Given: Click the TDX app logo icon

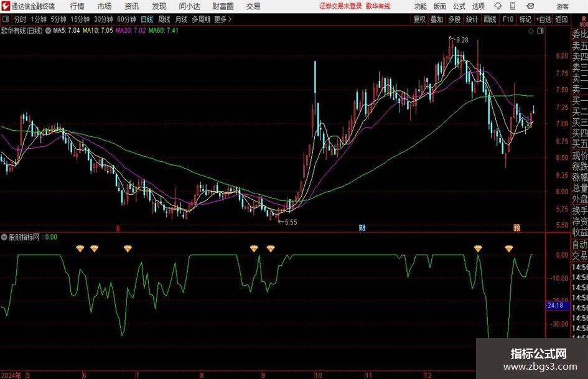Looking at the screenshot, I should click(x=6, y=6).
